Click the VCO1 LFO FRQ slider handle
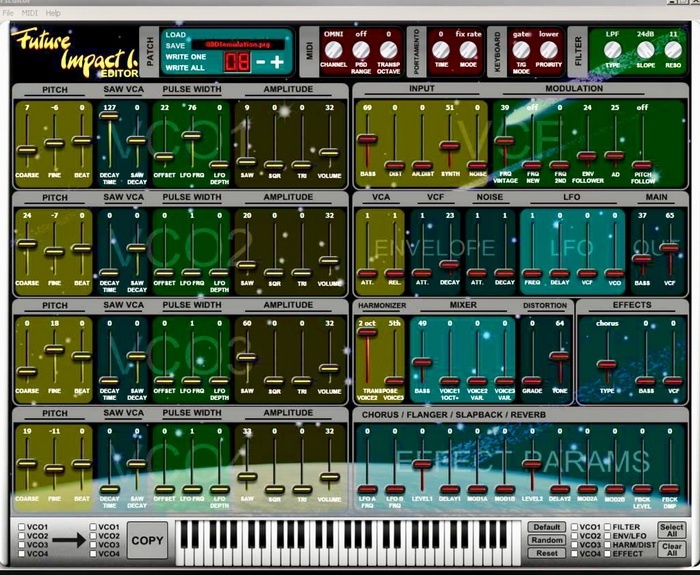The image size is (700, 575). pyautogui.click(x=192, y=136)
